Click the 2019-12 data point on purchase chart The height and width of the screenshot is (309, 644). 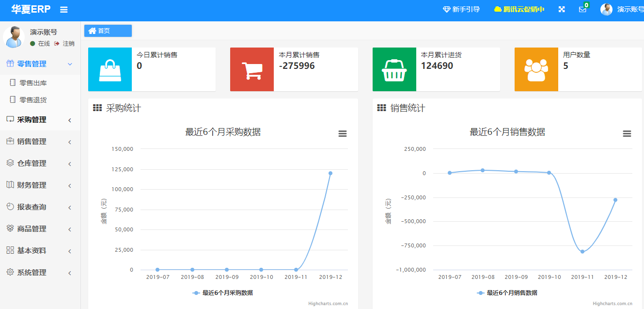(330, 173)
